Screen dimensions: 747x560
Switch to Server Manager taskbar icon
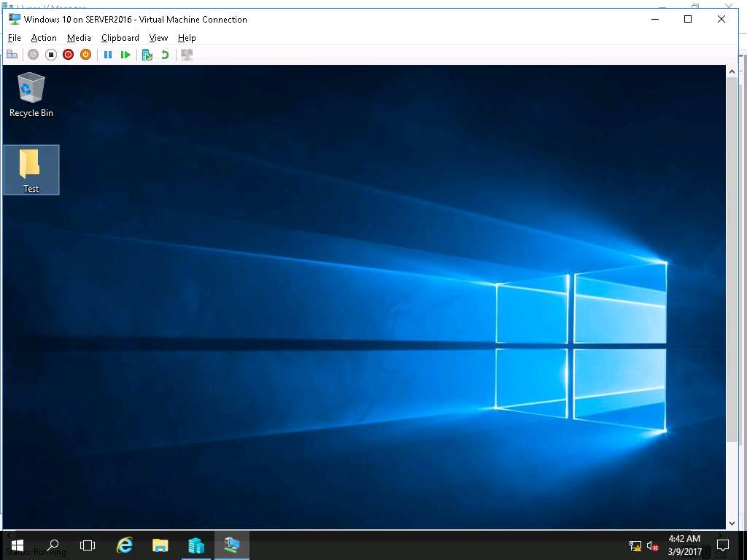[x=196, y=545]
